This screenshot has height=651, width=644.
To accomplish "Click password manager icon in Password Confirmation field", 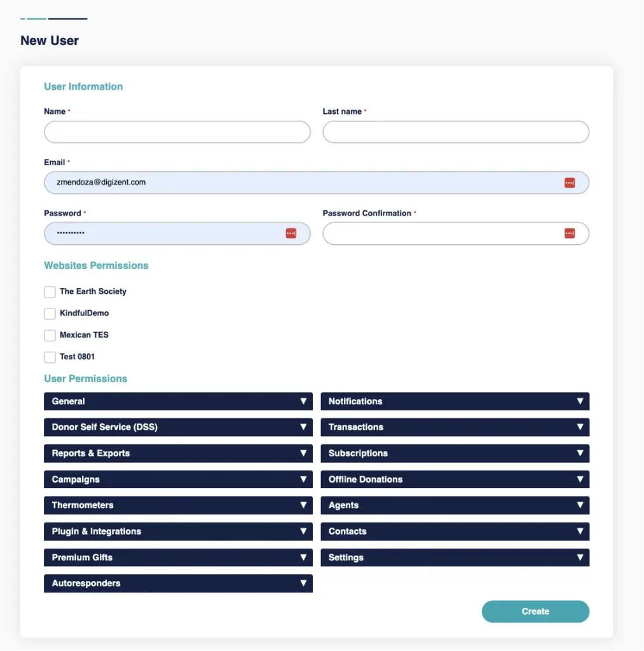I will click(569, 233).
